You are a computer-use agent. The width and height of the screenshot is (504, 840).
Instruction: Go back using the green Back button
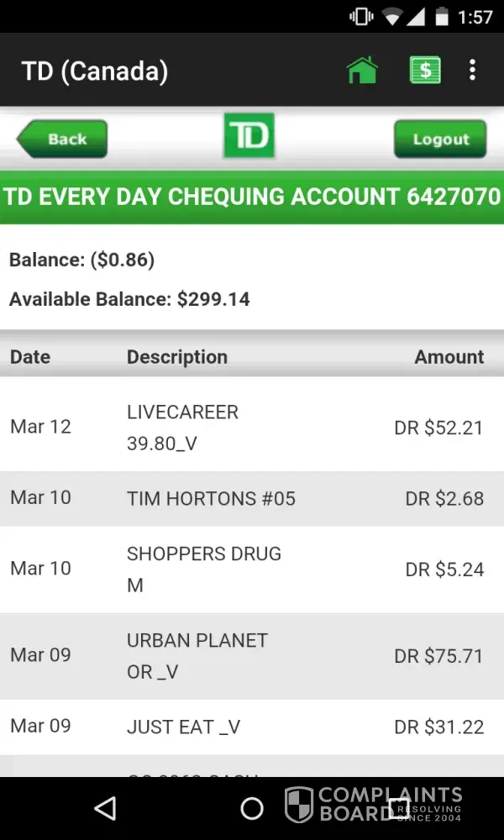pos(63,139)
